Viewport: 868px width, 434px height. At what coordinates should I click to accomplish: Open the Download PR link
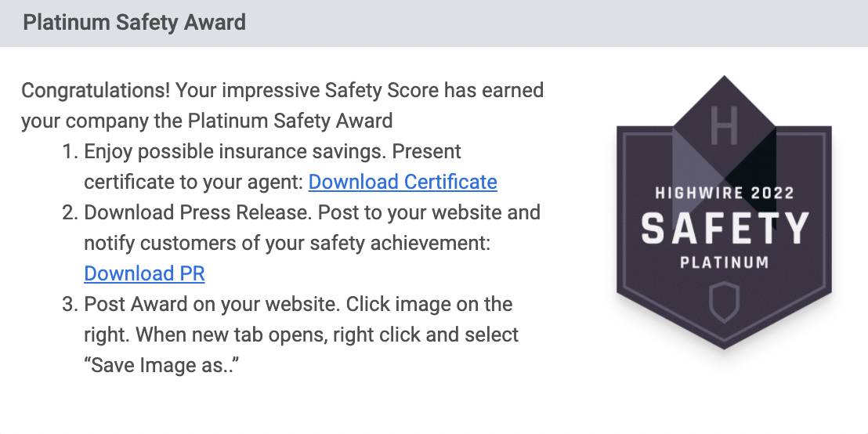coord(144,273)
